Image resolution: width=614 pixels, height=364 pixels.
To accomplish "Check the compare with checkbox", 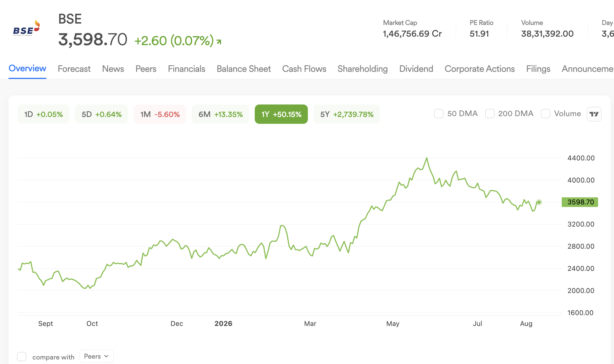I will (22, 357).
